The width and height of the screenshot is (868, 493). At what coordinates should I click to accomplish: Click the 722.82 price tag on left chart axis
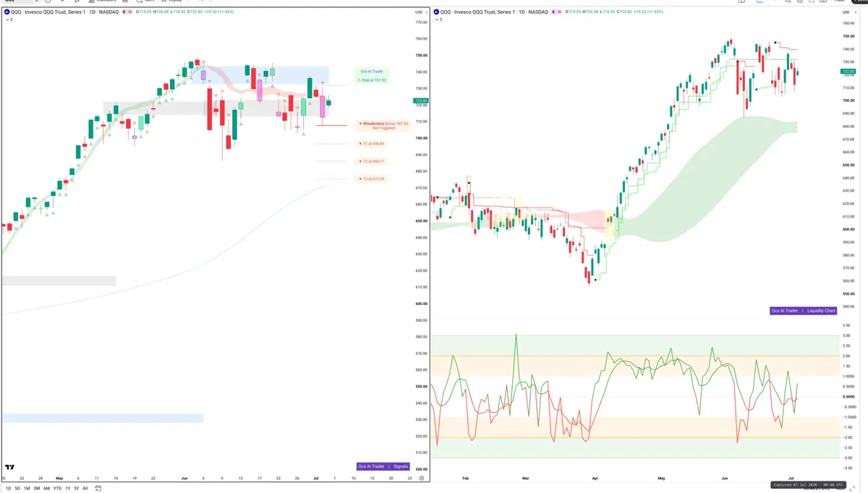420,100
